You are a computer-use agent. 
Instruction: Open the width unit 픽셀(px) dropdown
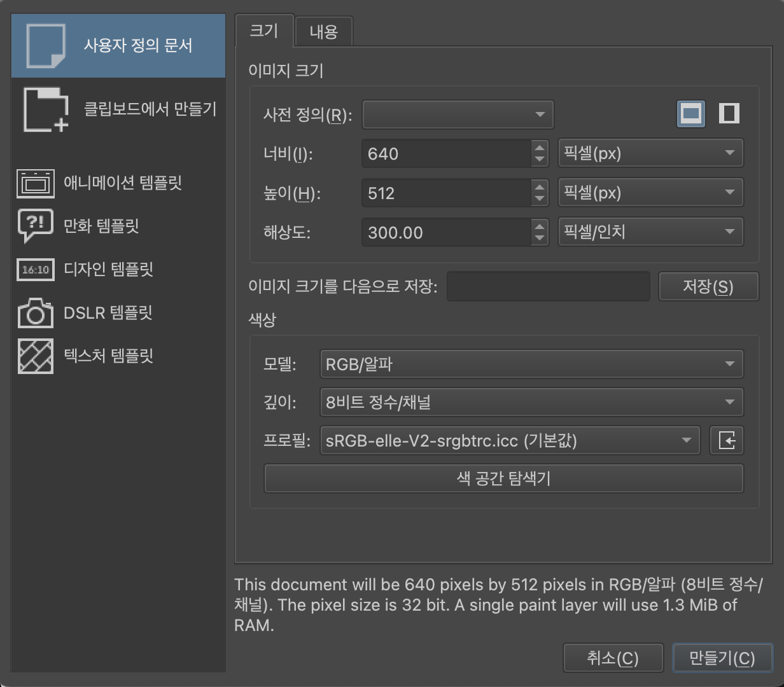point(650,153)
